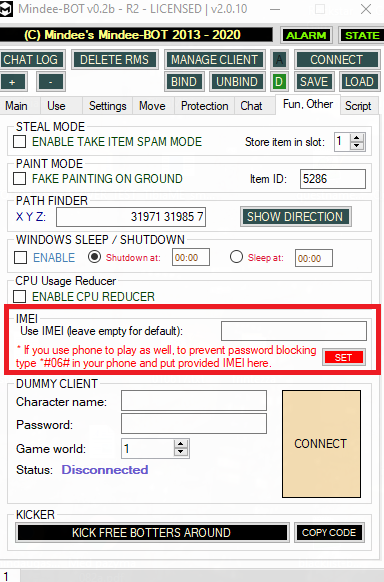Enable take item spam mode checkbox
The height and width of the screenshot is (582, 384).
click(20, 142)
